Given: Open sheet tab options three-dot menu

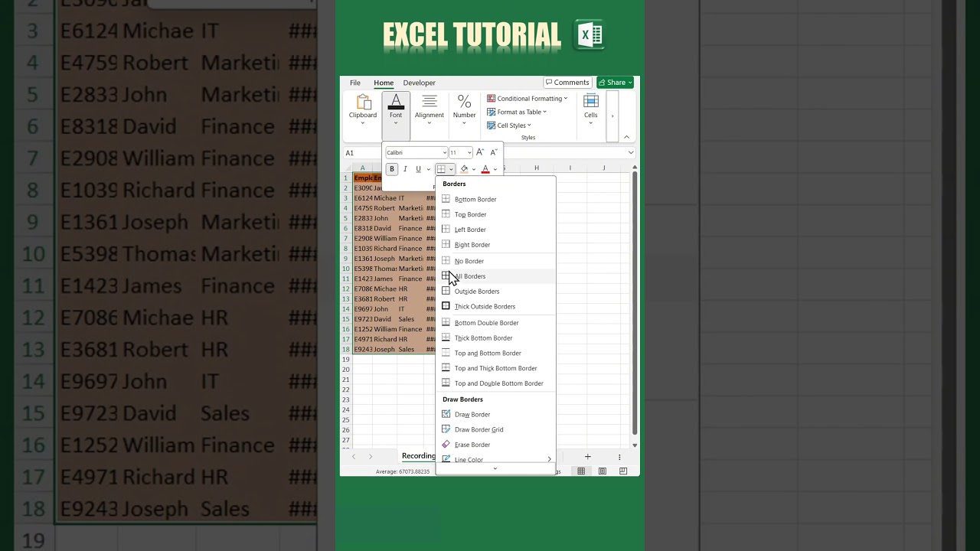Looking at the screenshot, I should pyautogui.click(x=619, y=457).
